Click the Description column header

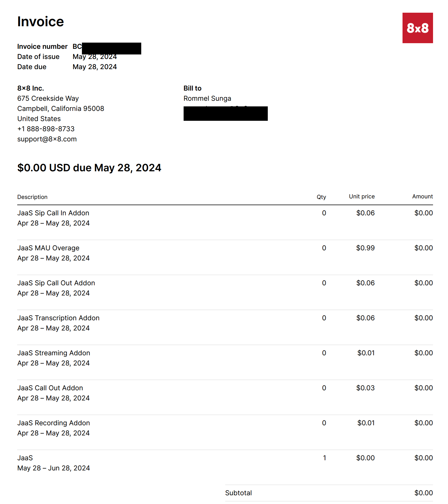[32, 197]
